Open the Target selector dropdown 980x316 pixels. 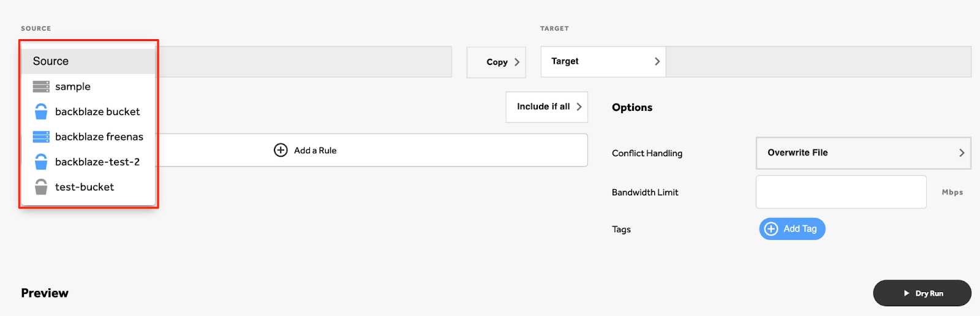(603, 61)
